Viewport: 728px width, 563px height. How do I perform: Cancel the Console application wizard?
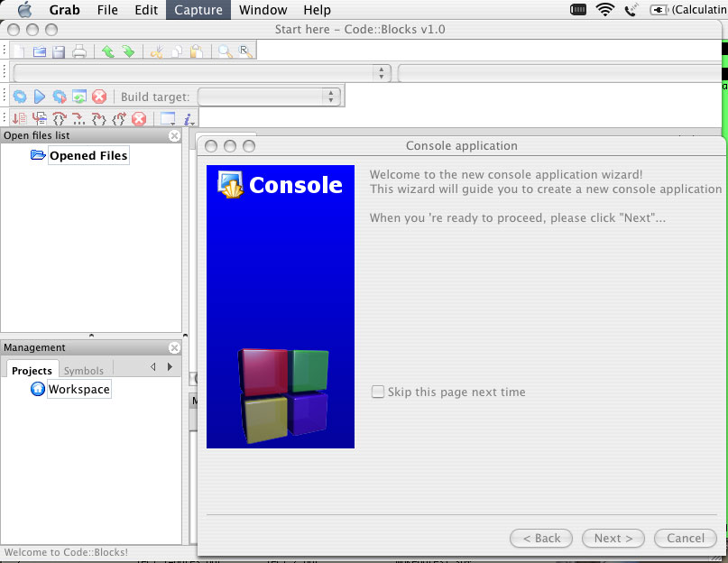(685, 538)
